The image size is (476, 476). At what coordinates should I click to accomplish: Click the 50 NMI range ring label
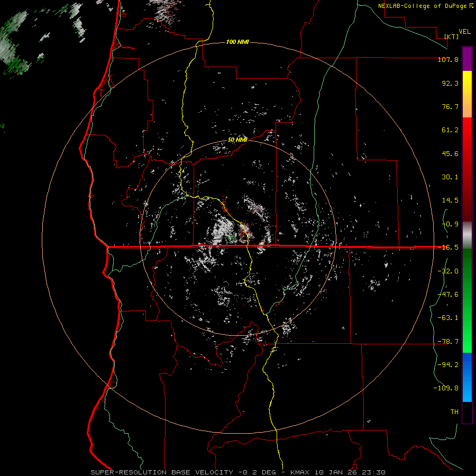tap(237, 140)
